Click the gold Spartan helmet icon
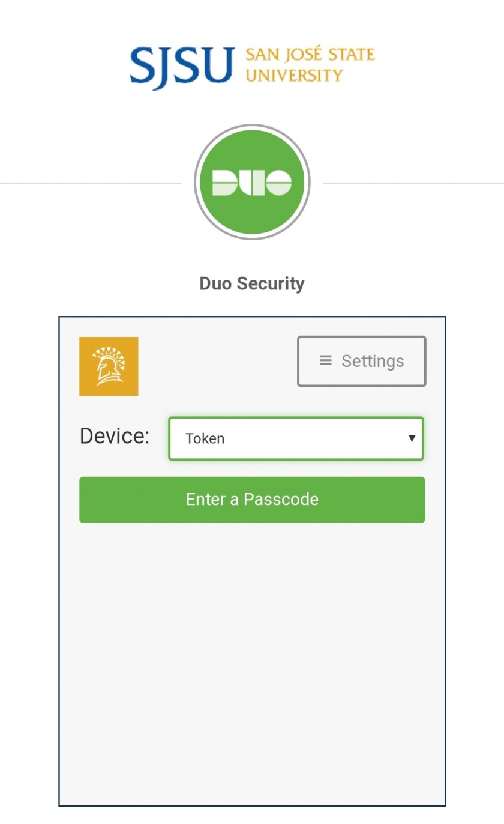The height and width of the screenshot is (824, 504). pyautogui.click(x=109, y=366)
